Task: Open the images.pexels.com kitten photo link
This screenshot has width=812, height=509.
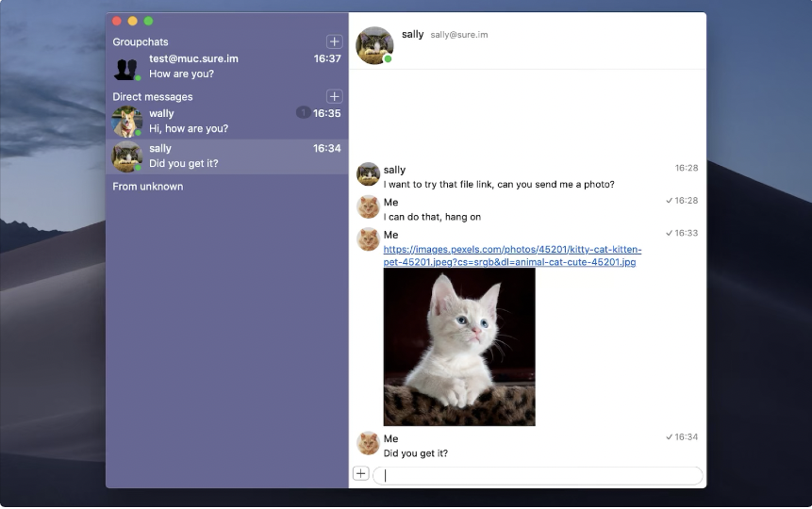Action: 512,255
